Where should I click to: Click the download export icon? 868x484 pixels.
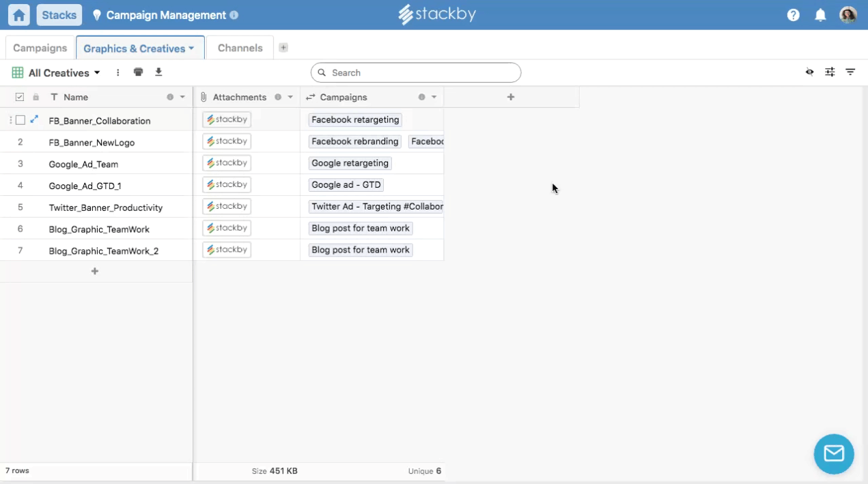tap(158, 72)
